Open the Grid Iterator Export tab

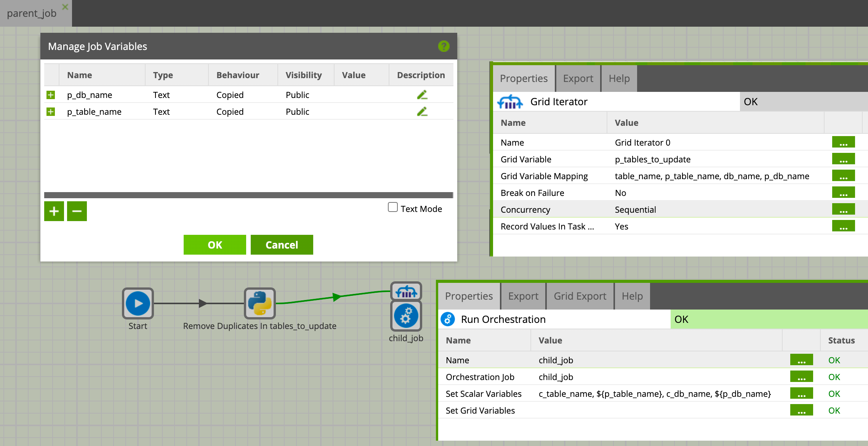(578, 79)
